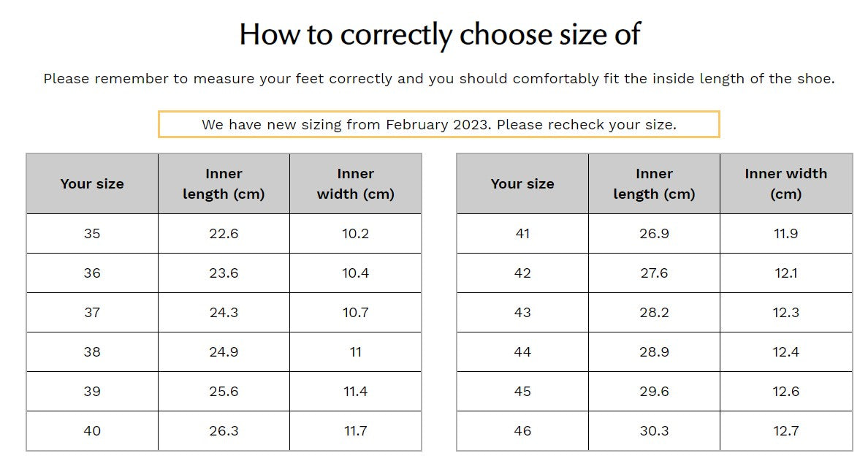Click the new sizing February 2023 notice
The width and height of the screenshot is (868, 464).
(439, 124)
